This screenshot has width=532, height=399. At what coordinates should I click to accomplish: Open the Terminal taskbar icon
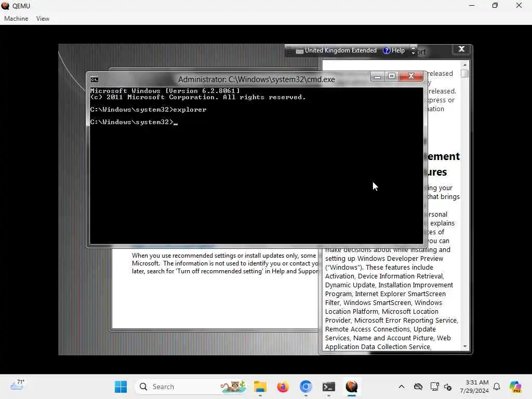click(329, 387)
